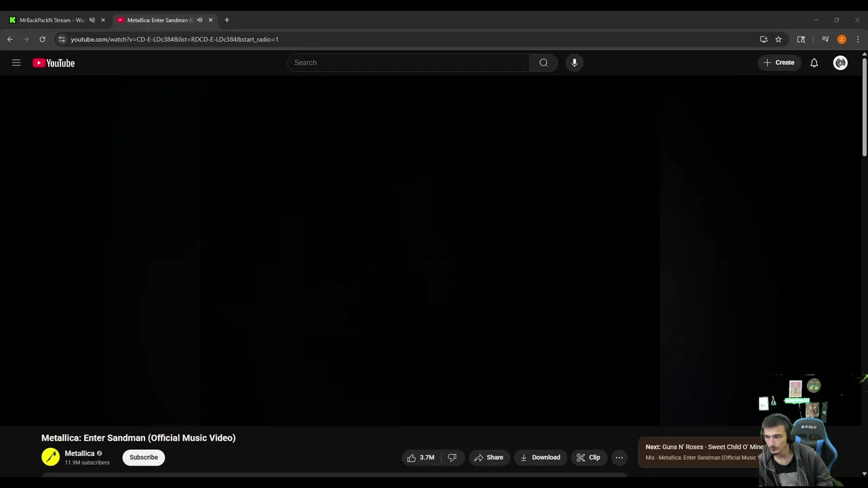
Task: Click the YouTube search text field
Action: (408, 62)
